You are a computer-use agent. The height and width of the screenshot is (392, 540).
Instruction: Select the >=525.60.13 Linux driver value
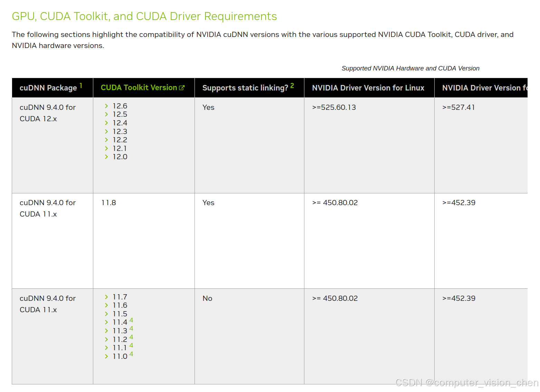(x=334, y=107)
